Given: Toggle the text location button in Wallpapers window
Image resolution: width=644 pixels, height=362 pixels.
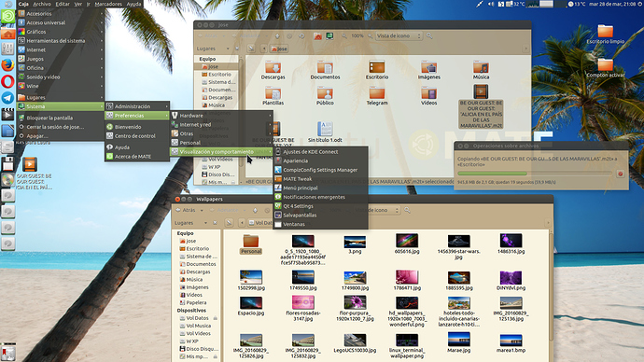Looking at the screenshot, I should coord(229,223).
